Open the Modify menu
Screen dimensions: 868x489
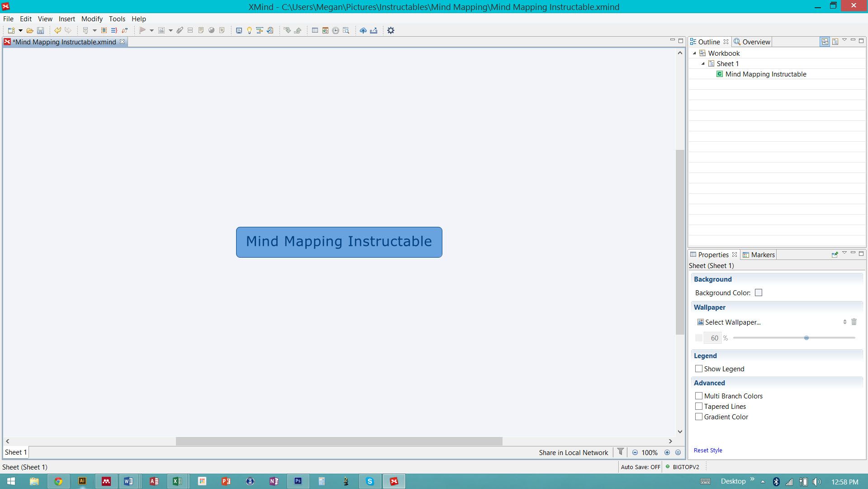92,19
